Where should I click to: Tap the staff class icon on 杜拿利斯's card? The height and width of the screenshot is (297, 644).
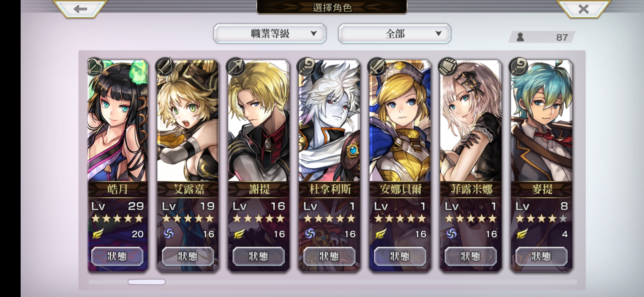306,67
